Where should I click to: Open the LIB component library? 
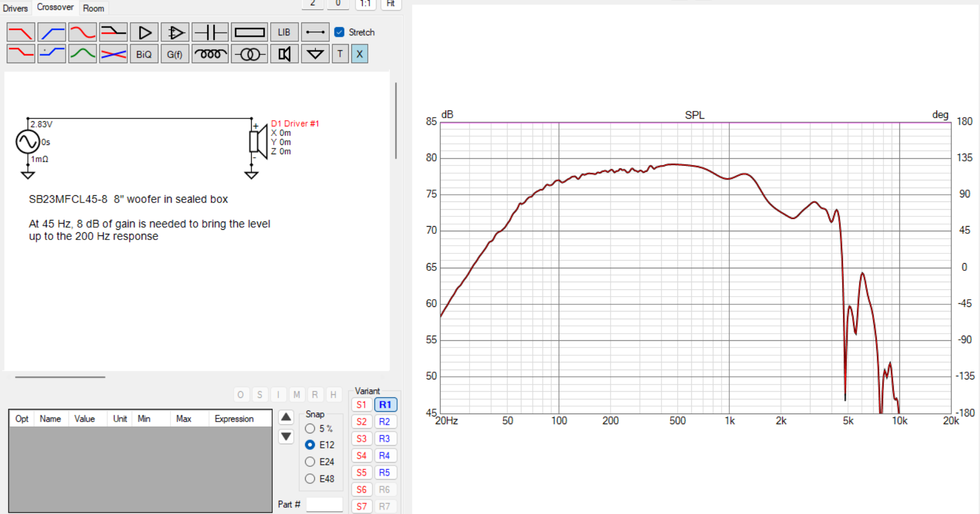pos(284,32)
